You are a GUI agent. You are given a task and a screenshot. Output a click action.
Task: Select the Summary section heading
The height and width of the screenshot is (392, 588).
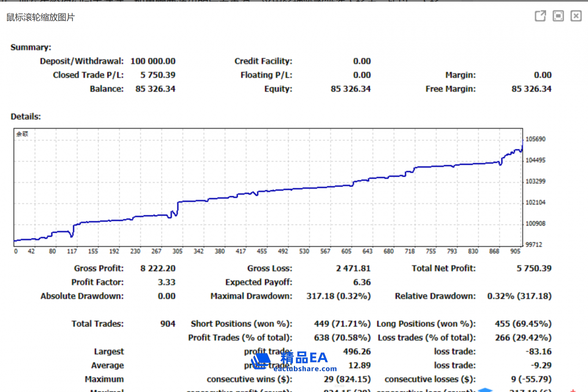pyautogui.click(x=30, y=47)
